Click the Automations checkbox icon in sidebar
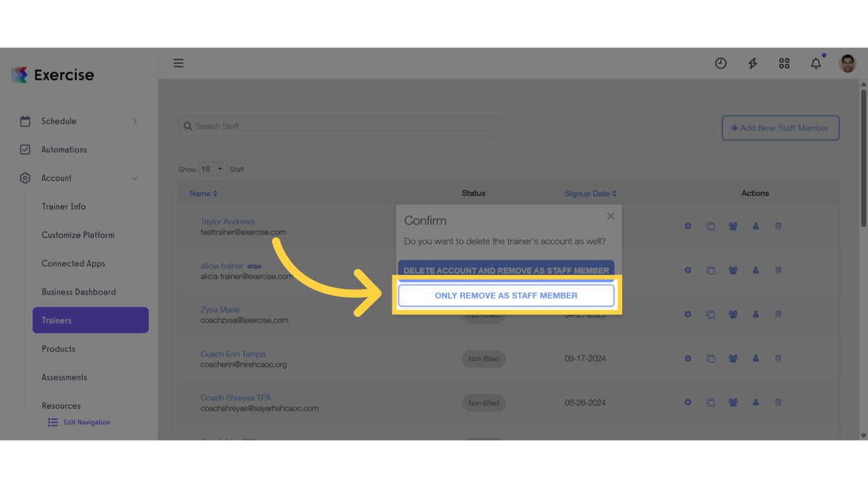Screen dimensions: 868x488 tap(25, 149)
